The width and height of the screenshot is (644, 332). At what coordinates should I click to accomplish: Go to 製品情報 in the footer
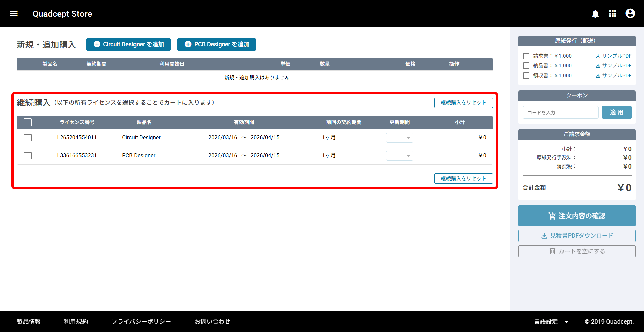click(x=29, y=322)
